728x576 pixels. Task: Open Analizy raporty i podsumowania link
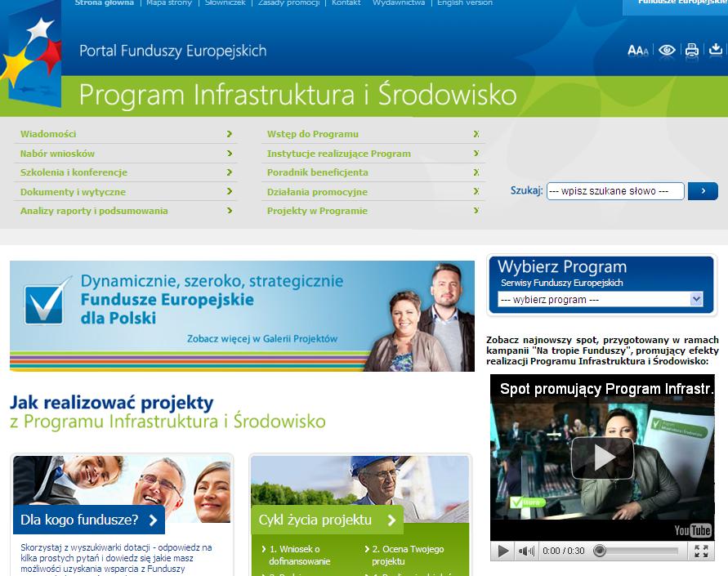point(94,211)
